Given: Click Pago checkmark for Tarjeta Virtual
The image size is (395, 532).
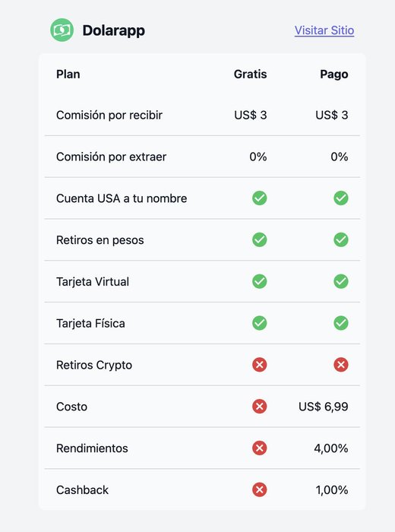Looking at the screenshot, I should (x=341, y=281).
